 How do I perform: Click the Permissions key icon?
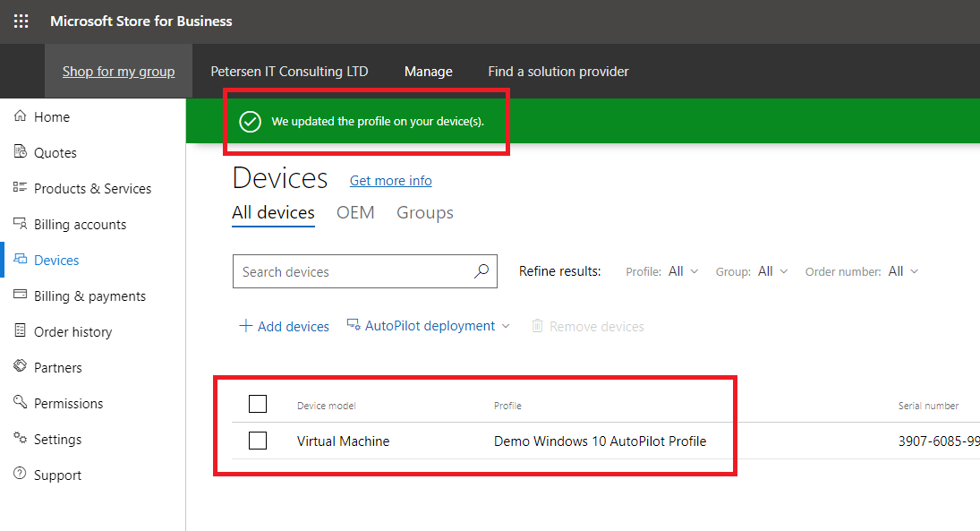coord(20,402)
